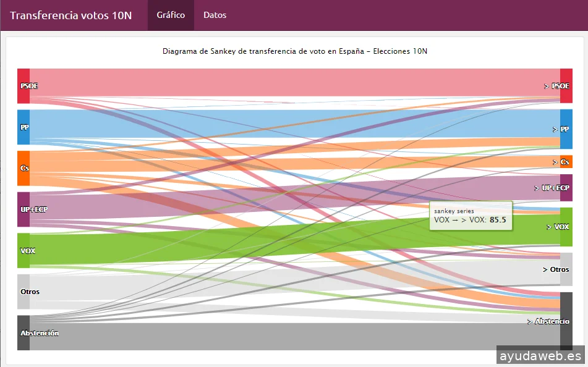Click the > Otros destination node
The height and width of the screenshot is (367, 588).
click(x=566, y=269)
